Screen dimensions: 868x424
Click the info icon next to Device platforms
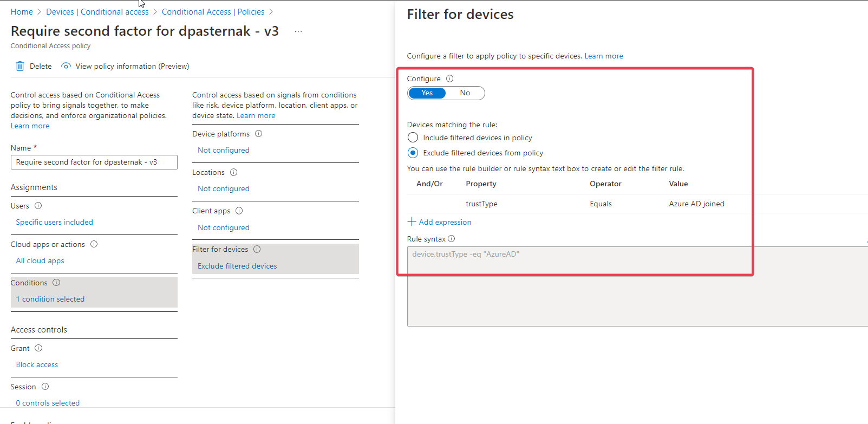259,134
